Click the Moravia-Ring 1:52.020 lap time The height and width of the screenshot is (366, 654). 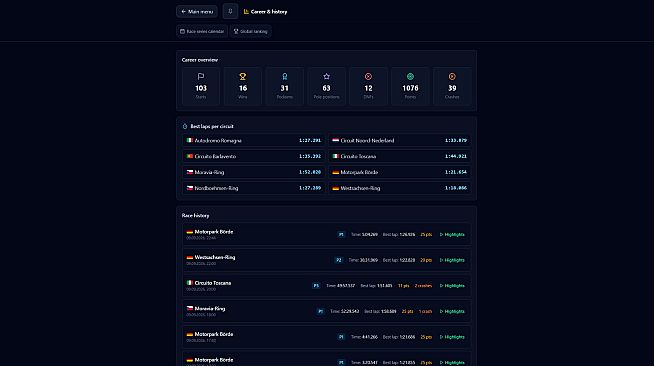(x=310, y=172)
